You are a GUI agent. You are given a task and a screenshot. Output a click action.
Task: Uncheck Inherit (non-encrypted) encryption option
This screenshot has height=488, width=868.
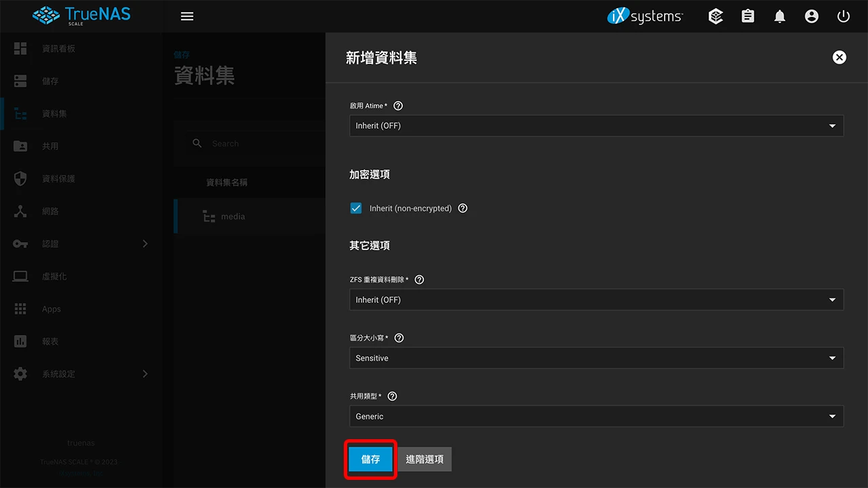pyautogui.click(x=356, y=208)
